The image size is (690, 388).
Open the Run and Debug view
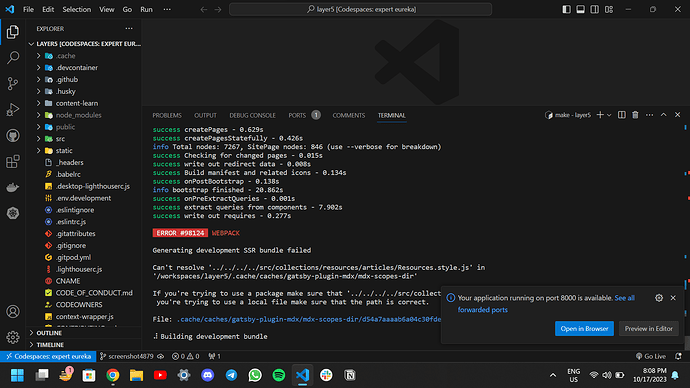tap(13, 109)
